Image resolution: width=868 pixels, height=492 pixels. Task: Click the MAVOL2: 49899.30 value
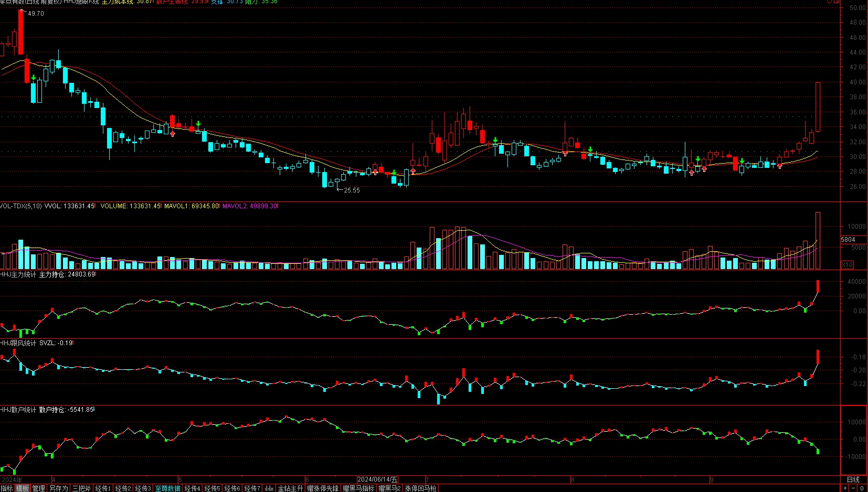pyautogui.click(x=250, y=206)
